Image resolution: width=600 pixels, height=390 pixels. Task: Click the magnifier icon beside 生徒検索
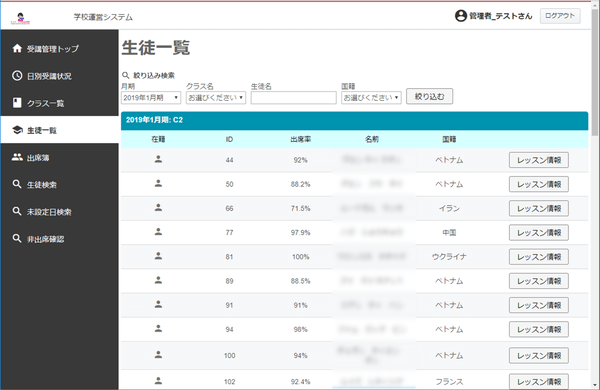coord(17,184)
